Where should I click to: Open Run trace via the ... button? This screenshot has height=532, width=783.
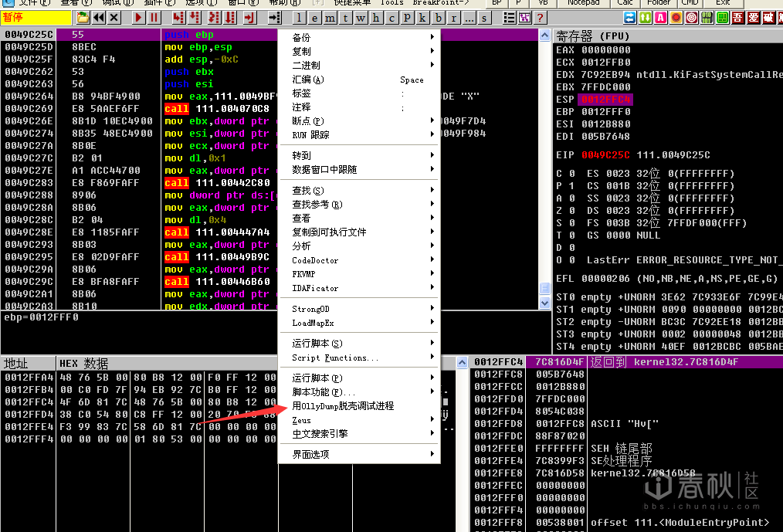(469, 18)
